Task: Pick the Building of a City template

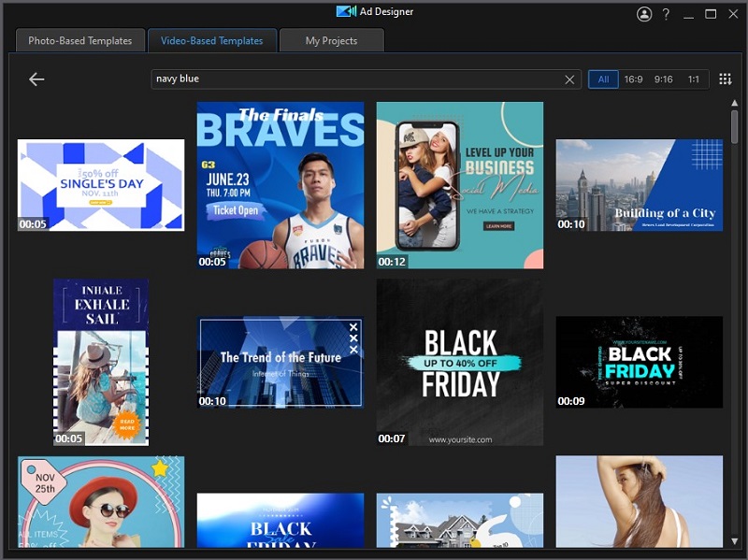Action: [640, 185]
